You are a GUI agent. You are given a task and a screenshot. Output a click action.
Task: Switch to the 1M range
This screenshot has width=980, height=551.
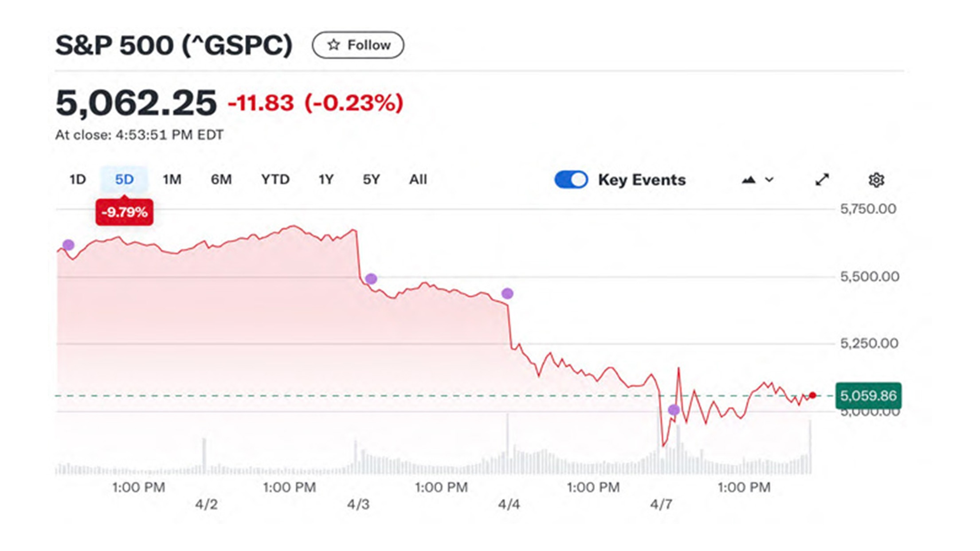(x=172, y=180)
